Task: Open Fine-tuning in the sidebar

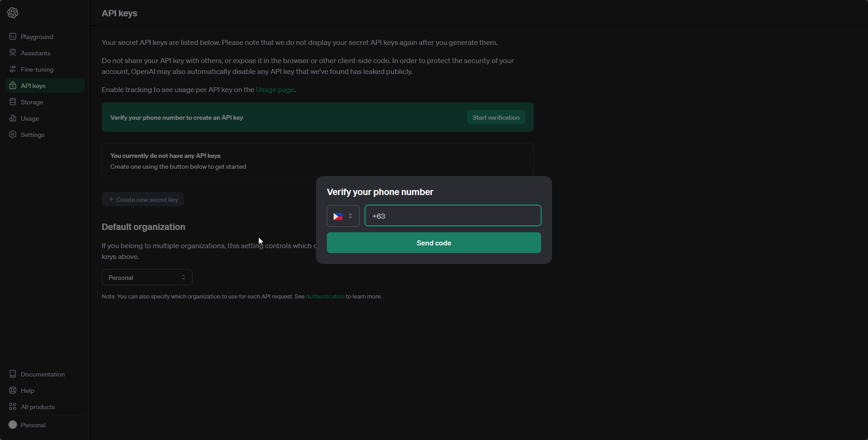Action: click(x=45, y=69)
